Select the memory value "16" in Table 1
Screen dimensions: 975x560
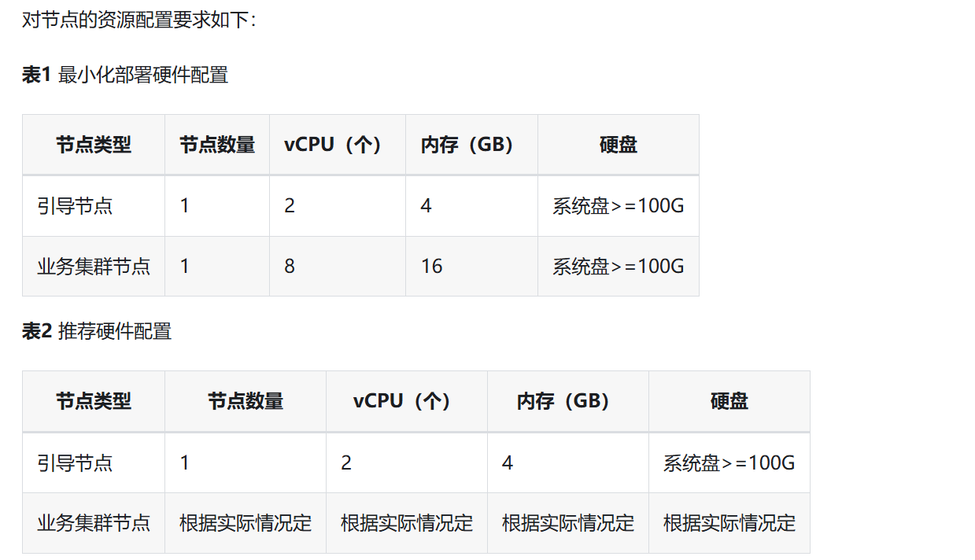point(432,267)
